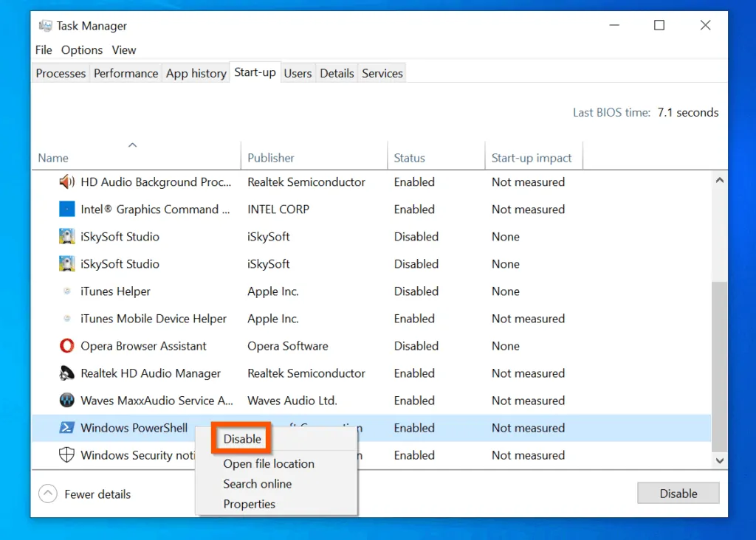Select the HD Audio Background Proc... row name
756x540 pixels.
pyautogui.click(x=156, y=182)
